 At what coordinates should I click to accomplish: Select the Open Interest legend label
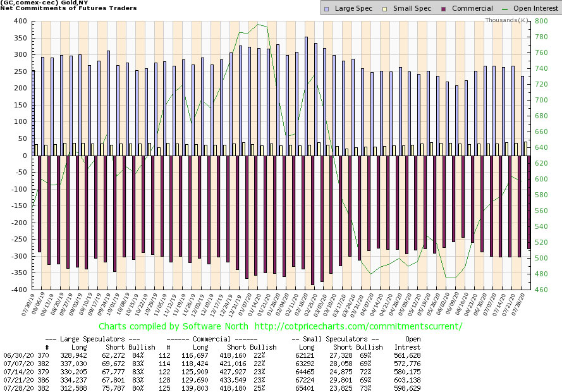[535, 8]
